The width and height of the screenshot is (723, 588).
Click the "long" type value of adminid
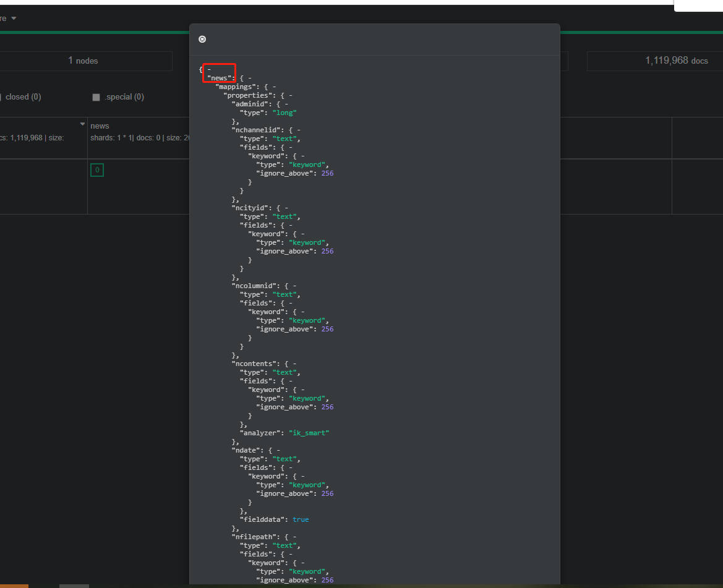pos(284,113)
